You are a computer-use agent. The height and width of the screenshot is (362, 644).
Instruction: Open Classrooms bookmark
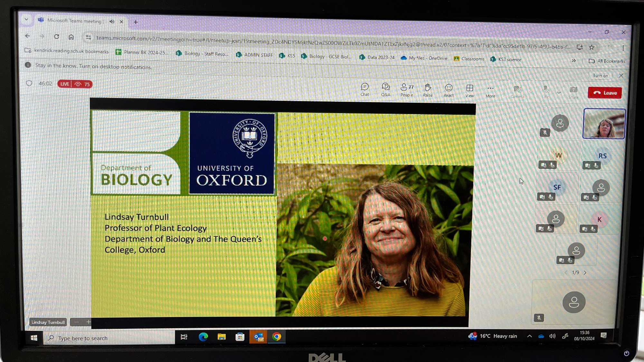pos(469,59)
